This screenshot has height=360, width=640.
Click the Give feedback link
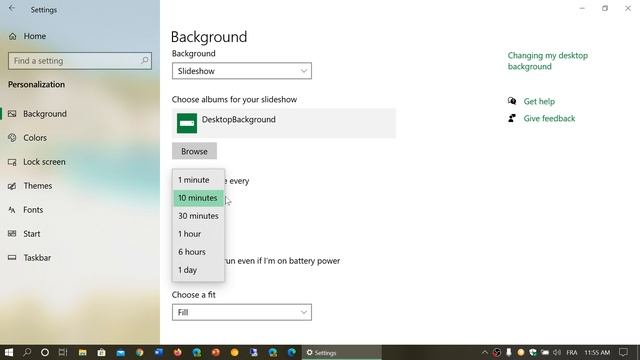tap(549, 118)
